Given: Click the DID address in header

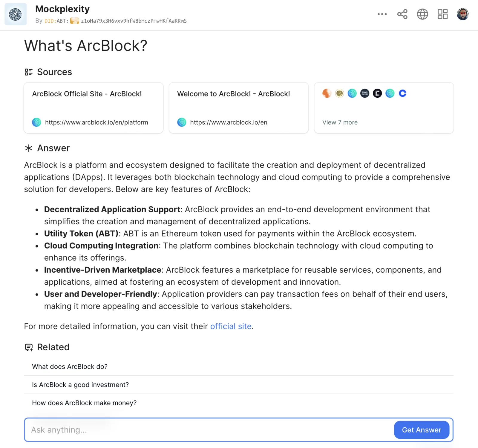Looking at the screenshot, I should coord(116,21).
